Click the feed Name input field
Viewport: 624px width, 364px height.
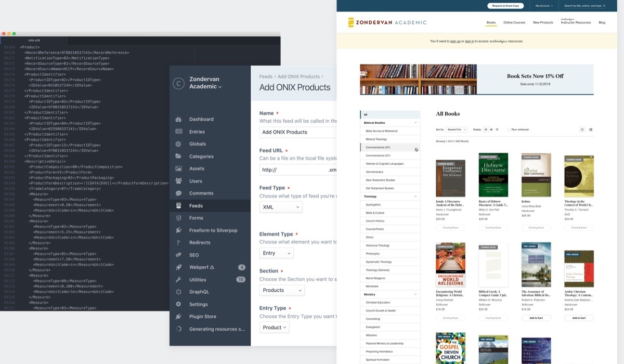[x=297, y=132]
